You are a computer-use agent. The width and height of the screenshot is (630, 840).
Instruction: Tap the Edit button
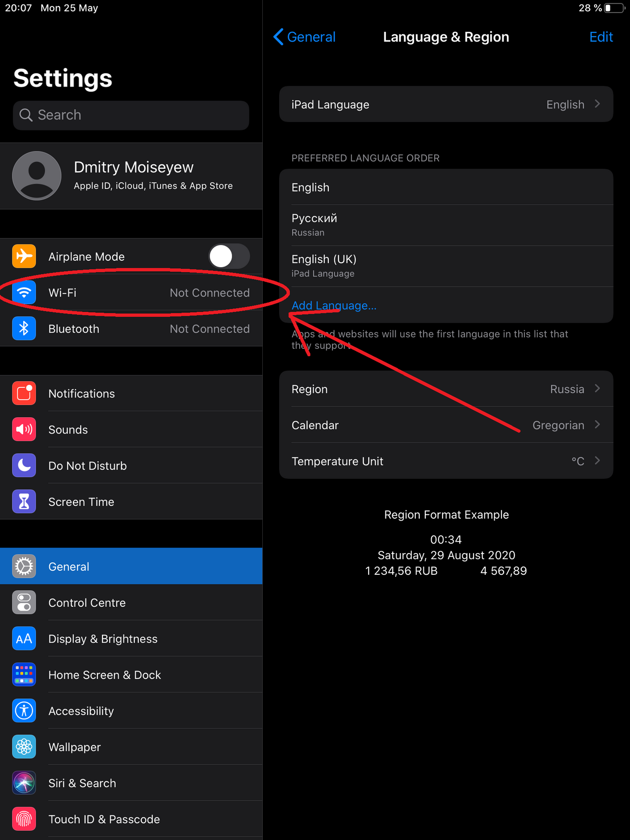[x=601, y=37]
